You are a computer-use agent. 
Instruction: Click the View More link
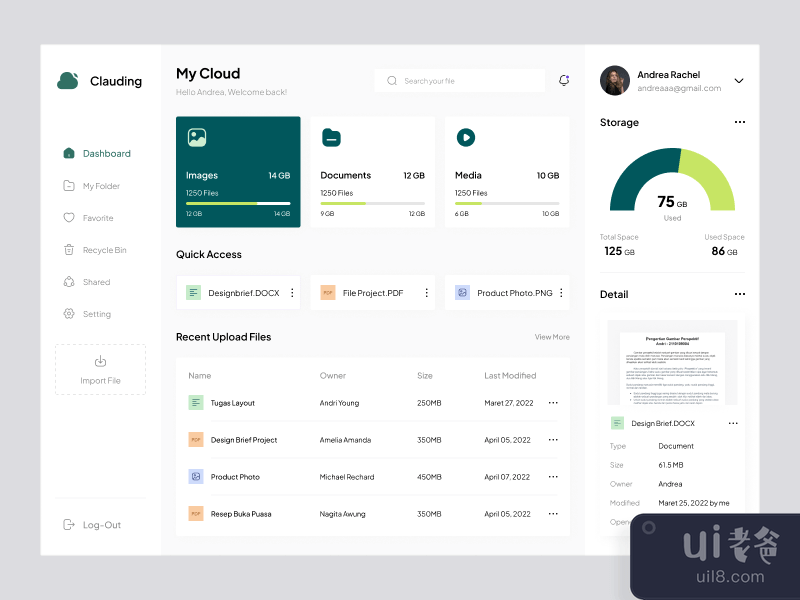pyautogui.click(x=552, y=337)
